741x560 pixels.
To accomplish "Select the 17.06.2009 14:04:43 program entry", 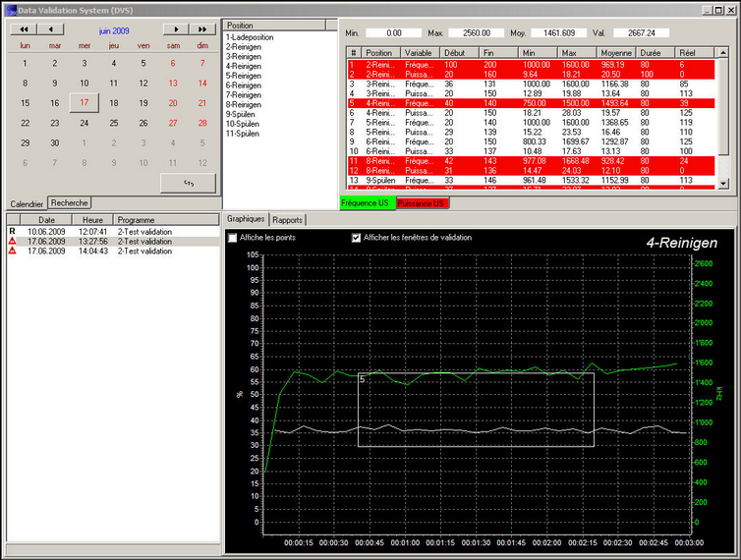I will tap(113, 251).
